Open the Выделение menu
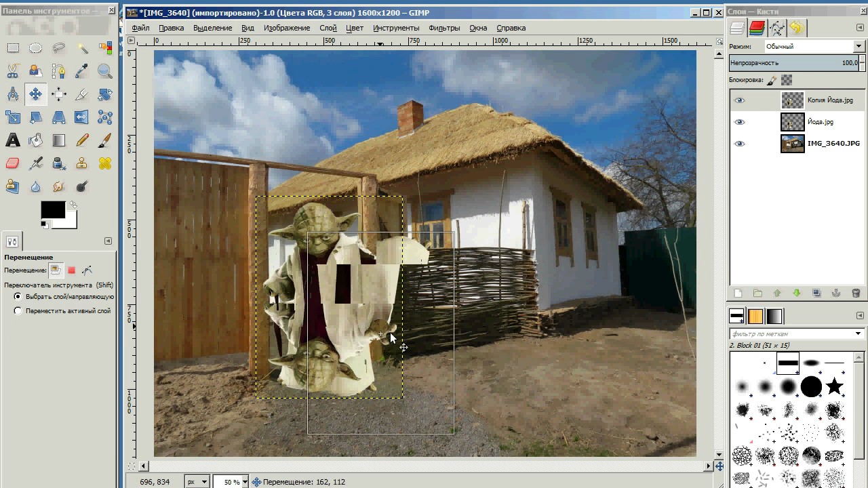The height and width of the screenshot is (488, 868). [212, 28]
